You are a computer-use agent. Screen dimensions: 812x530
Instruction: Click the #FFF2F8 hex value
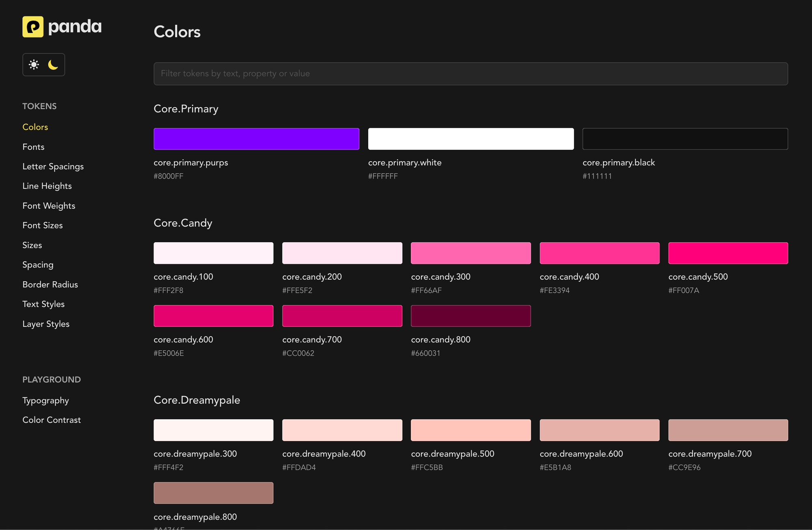168,291
